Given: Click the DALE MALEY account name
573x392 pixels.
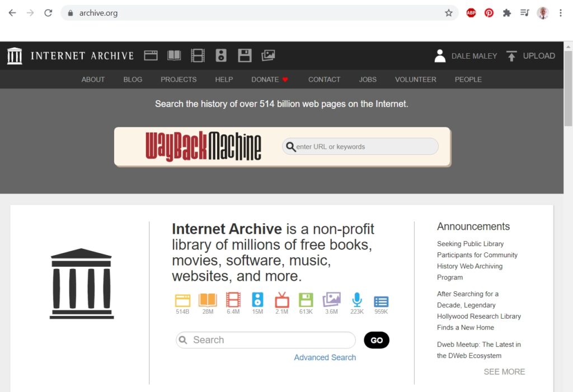Looking at the screenshot, I should tap(474, 56).
